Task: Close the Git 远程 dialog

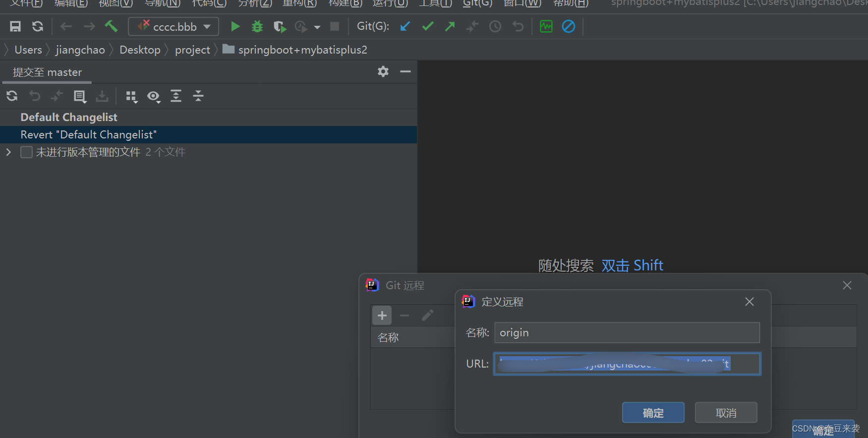Action: click(847, 285)
